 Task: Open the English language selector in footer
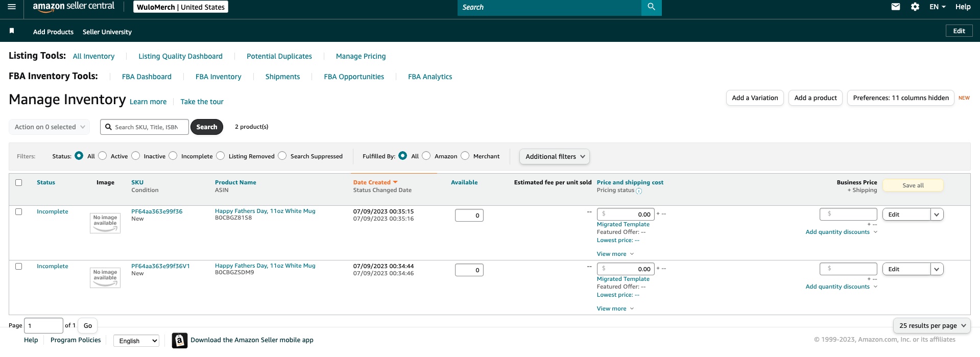click(x=136, y=341)
